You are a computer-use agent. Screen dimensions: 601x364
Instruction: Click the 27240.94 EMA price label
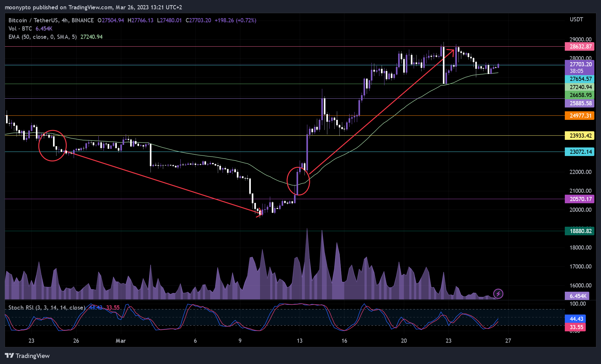[x=579, y=87]
